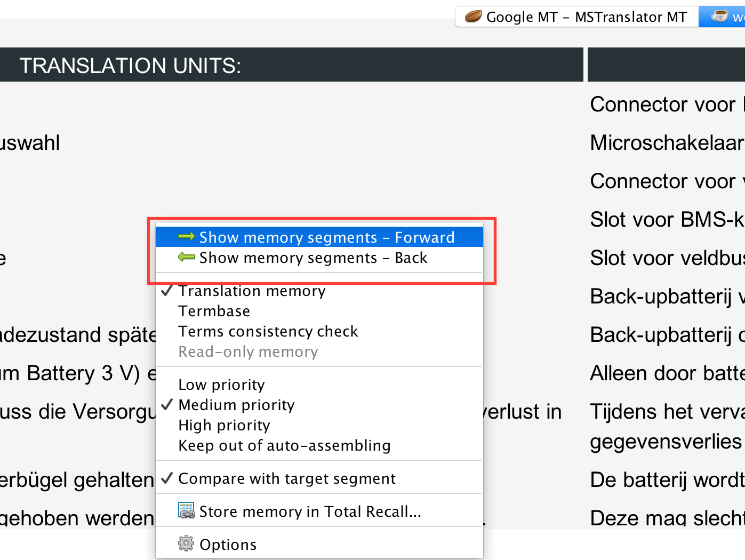Set segment to High priority
The image size is (745, 560).
pos(224,425)
